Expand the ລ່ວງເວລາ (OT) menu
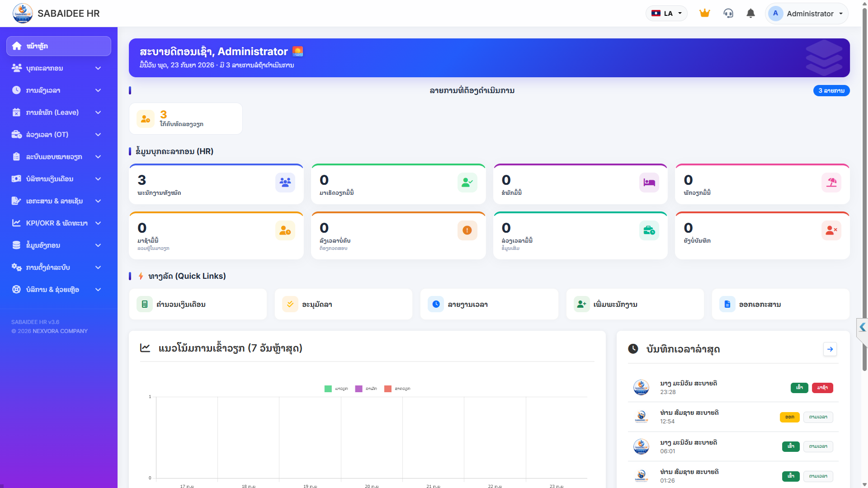 (59, 135)
